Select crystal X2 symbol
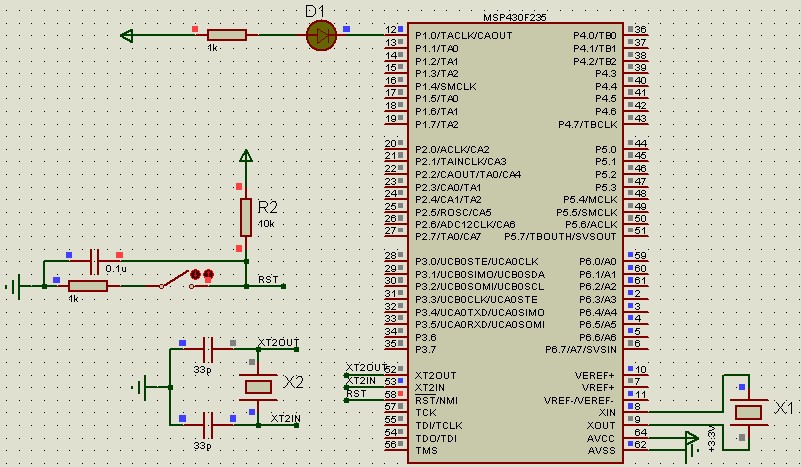 258,387
